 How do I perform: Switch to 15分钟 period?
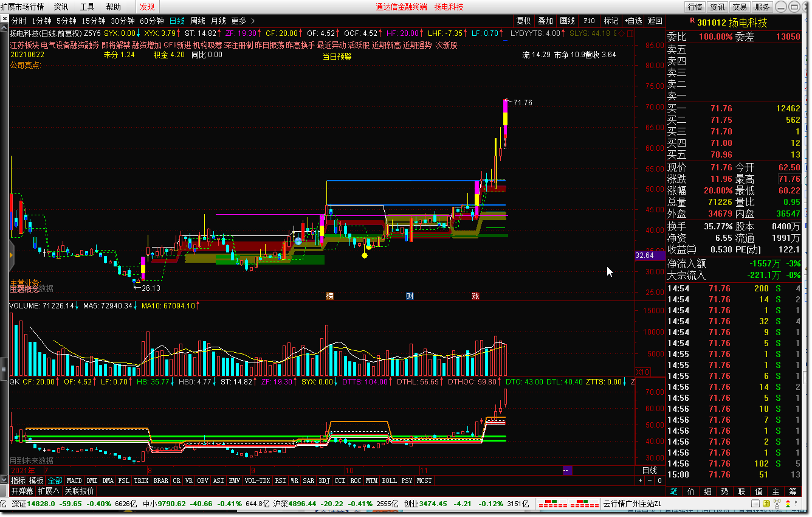point(94,21)
